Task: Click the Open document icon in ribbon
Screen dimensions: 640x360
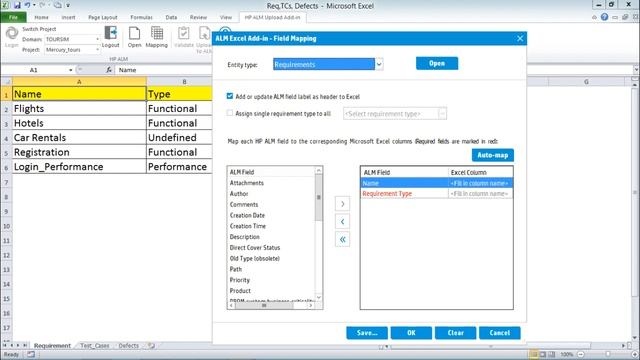Action: [x=134, y=33]
